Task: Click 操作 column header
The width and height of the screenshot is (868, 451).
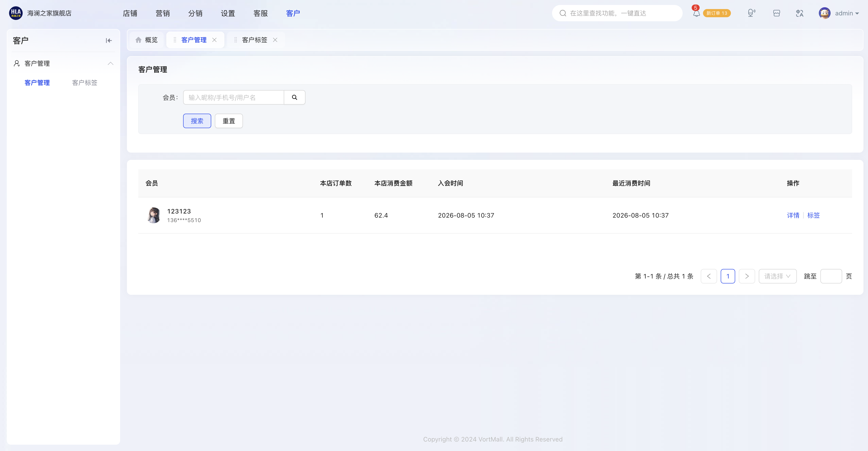Action: [x=793, y=183]
